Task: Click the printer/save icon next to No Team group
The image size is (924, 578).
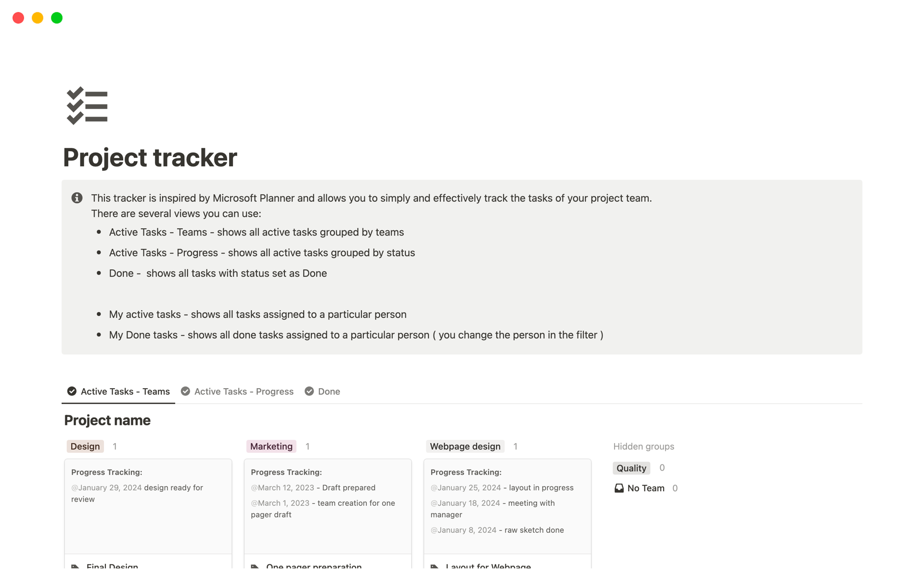Action: pyautogui.click(x=618, y=487)
